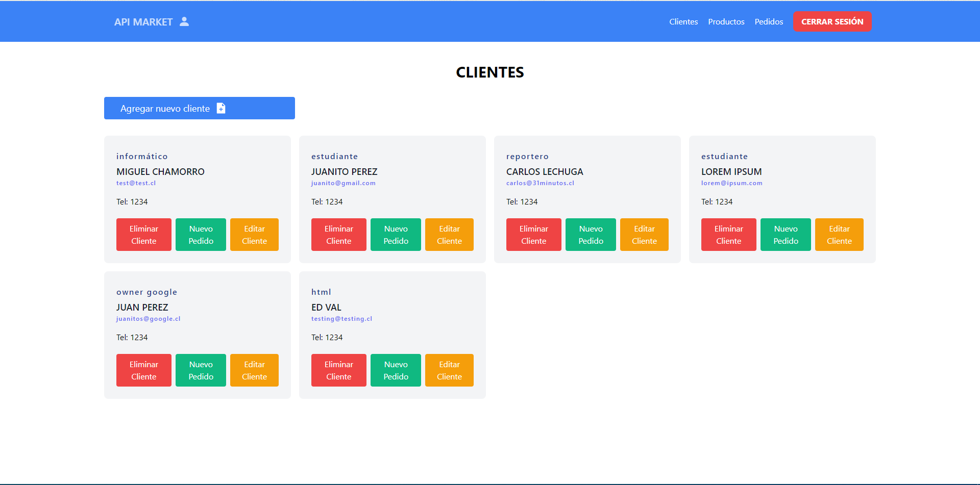Screen dimensions: 980x485
Task: Edit client JUAN PEREZ
Action: (254, 370)
